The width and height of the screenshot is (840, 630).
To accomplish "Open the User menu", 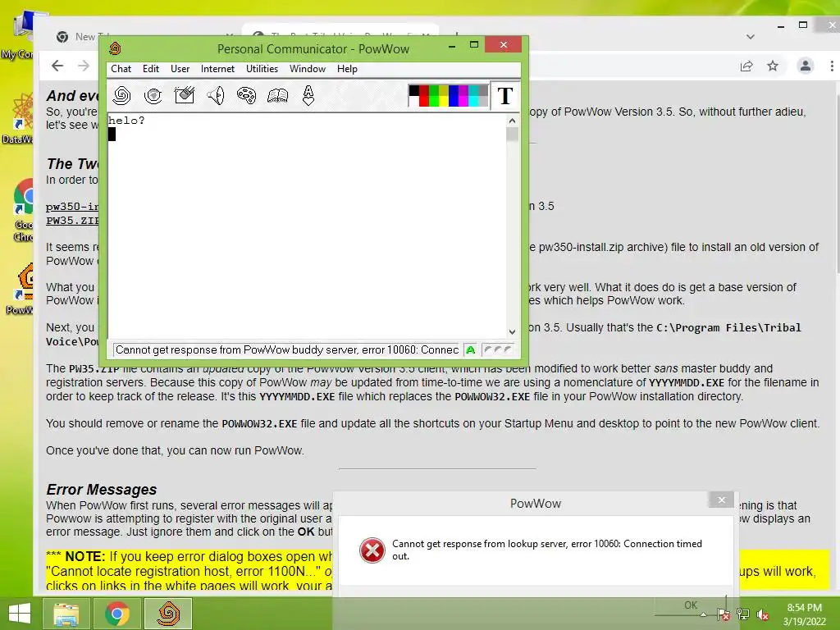I will 180,69.
